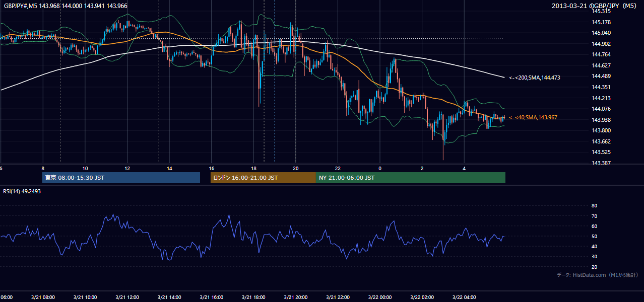Click the 3/21 22:00 time axis label
This screenshot has width=644, height=302.
(338, 297)
